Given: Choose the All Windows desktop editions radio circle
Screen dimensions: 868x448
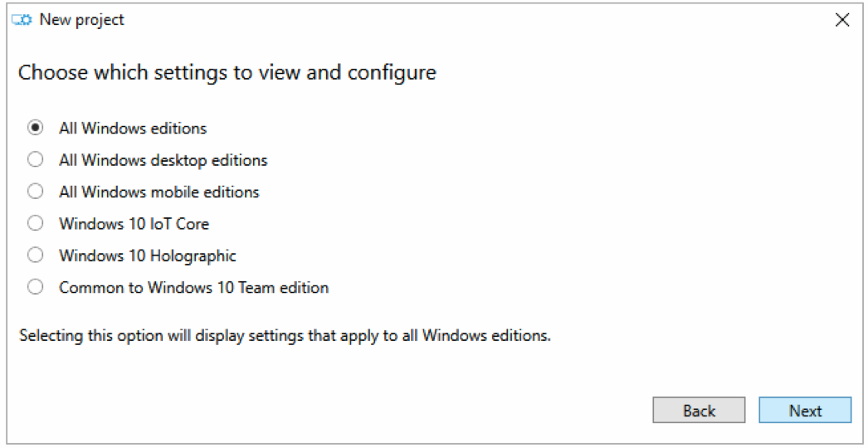Looking at the screenshot, I should [x=35, y=160].
